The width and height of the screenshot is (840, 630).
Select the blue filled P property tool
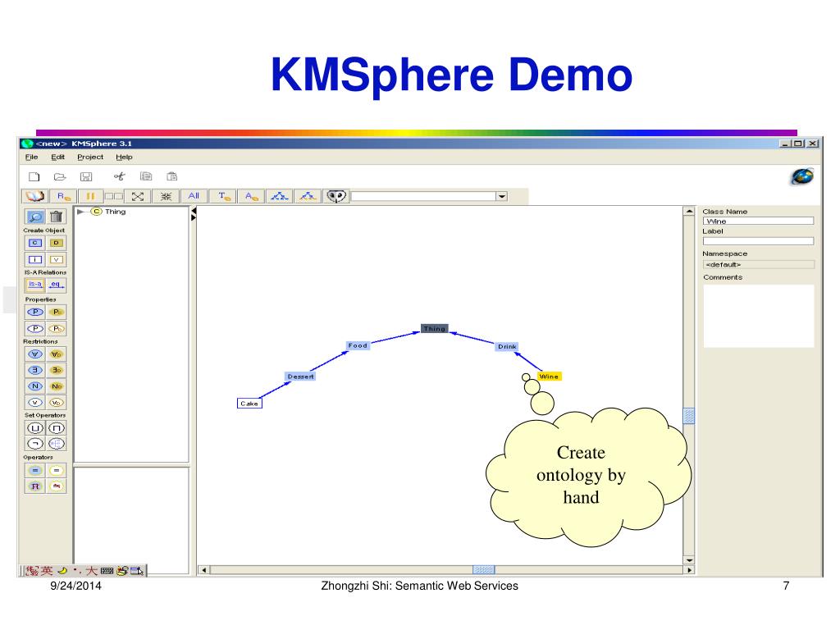(35, 312)
